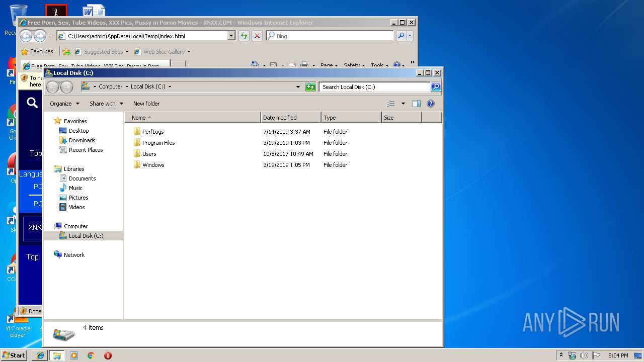
Task: Select Computer in navigation pane
Action: coord(75,226)
